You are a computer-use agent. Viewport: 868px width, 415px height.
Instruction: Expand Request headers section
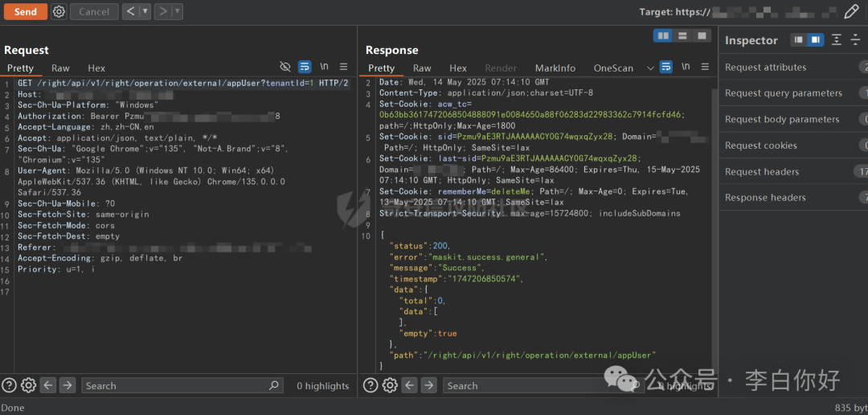click(793, 172)
